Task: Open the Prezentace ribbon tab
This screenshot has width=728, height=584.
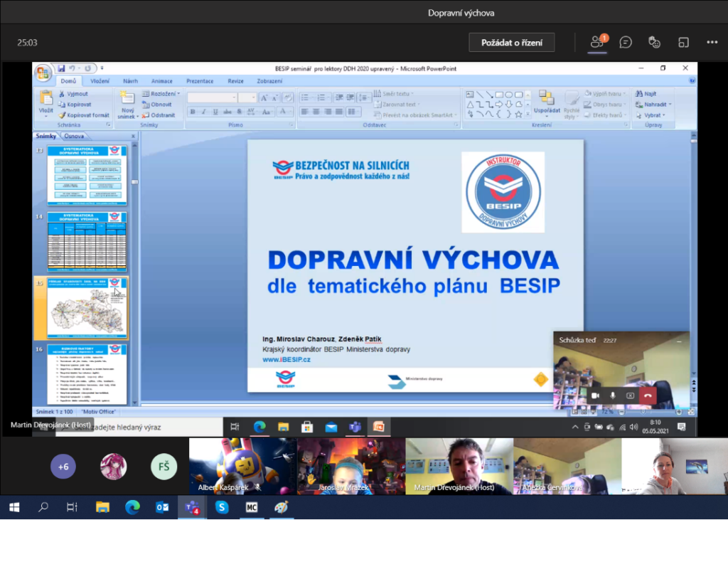Action: 200,81
